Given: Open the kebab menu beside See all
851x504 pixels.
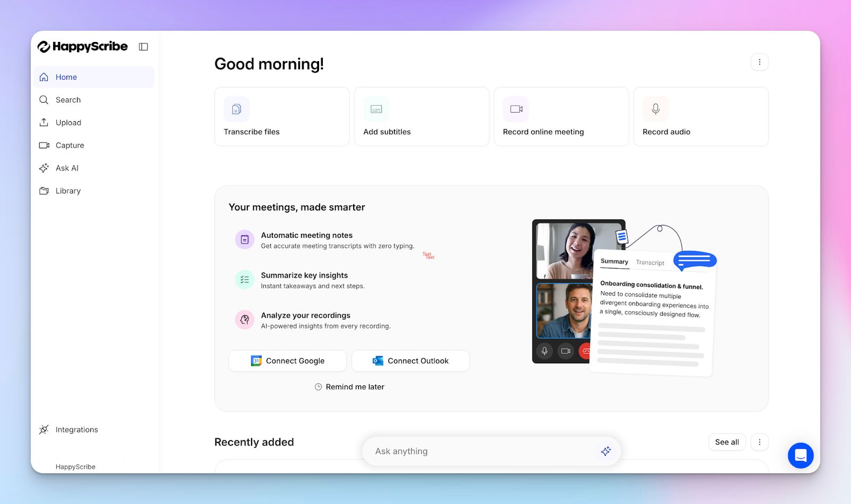Looking at the screenshot, I should pos(760,442).
